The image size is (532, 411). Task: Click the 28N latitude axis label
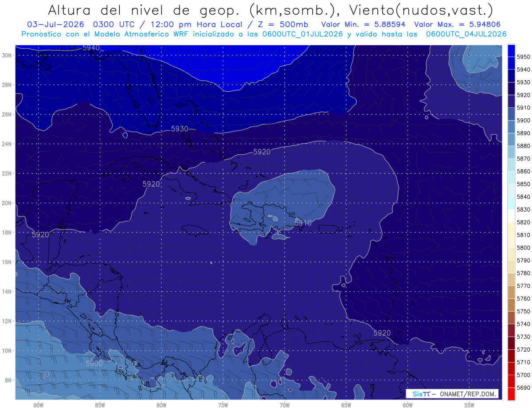click(x=7, y=85)
